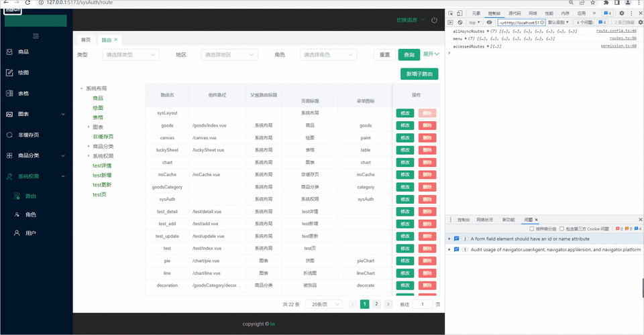Open drawer 新功能 tab
This screenshot has width=644, height=335.
(508, 220)
